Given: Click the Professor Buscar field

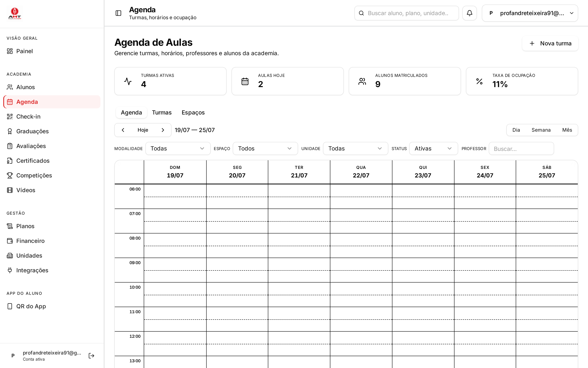Looking at the screenshot, I should click(521, 148).
